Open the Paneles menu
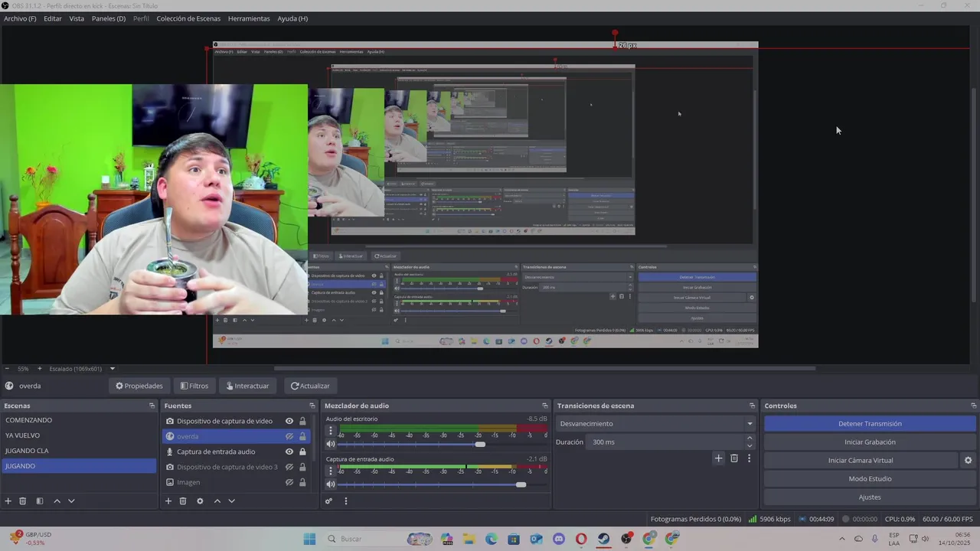980x551 pixels. pyautogui.click(x=109, y=18)
